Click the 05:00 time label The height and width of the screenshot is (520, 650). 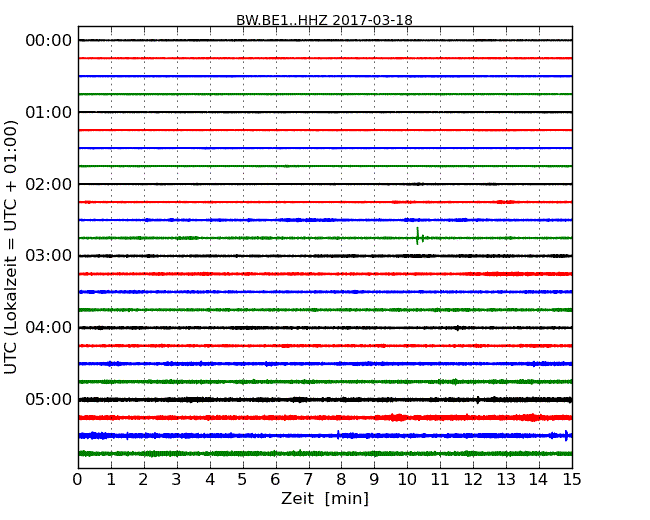click(x=49, y=399)
